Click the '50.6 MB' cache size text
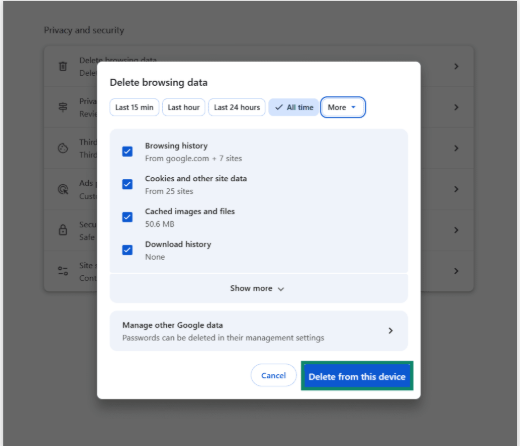Screen dimensions: 520x446 [x=160, y=224]
